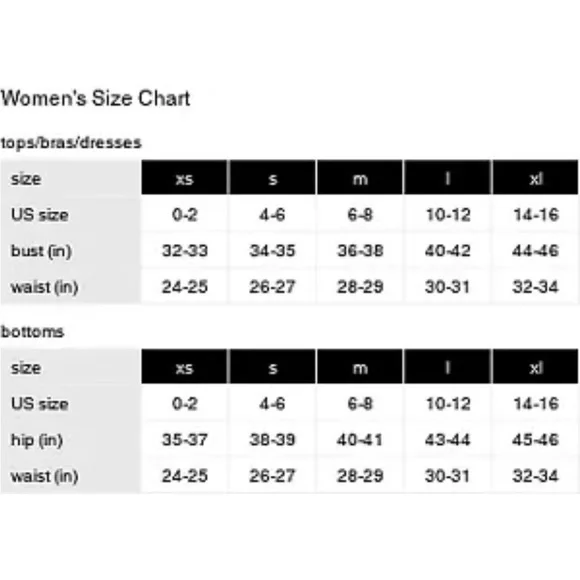Click the bust value 32-33
This screenshot has height=580, width=580.
[x=185, y=251]
